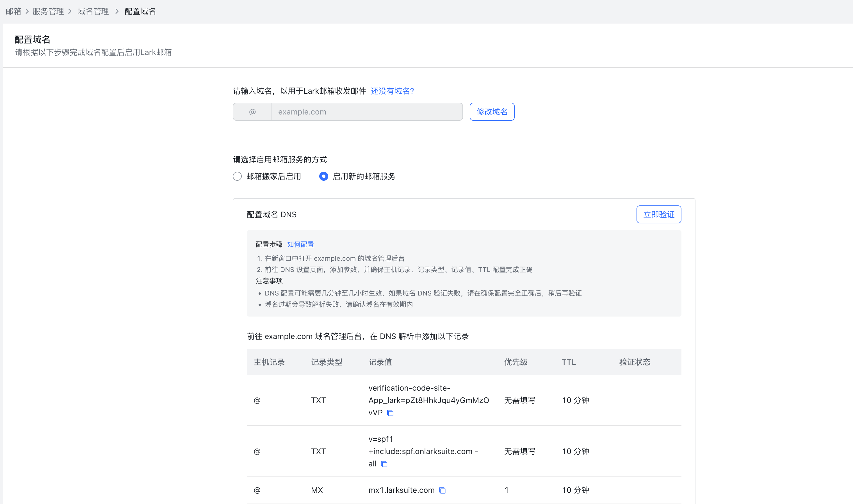Click the mx1.larksuite.com record value text
This screenshot has height=504, width=853.
coord(402,490)
